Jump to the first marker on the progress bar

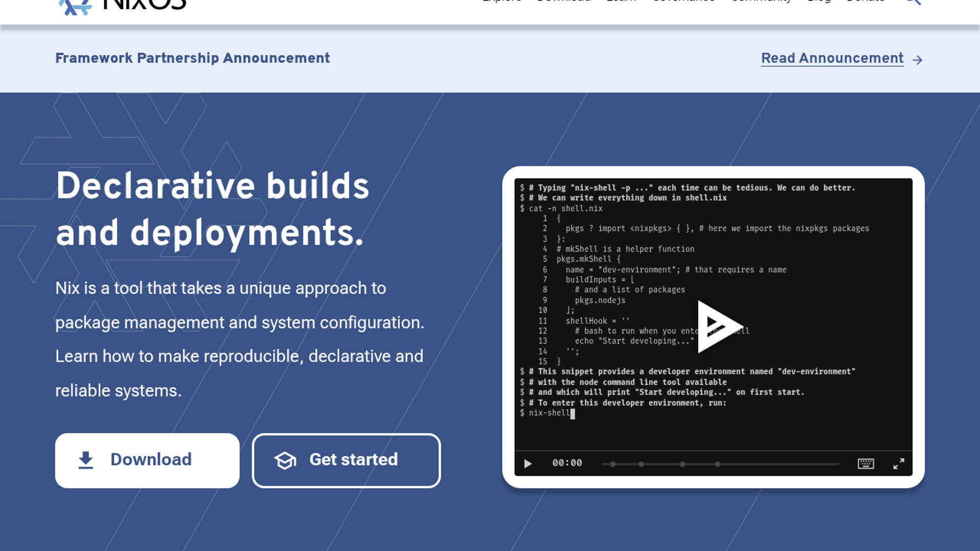612,464
